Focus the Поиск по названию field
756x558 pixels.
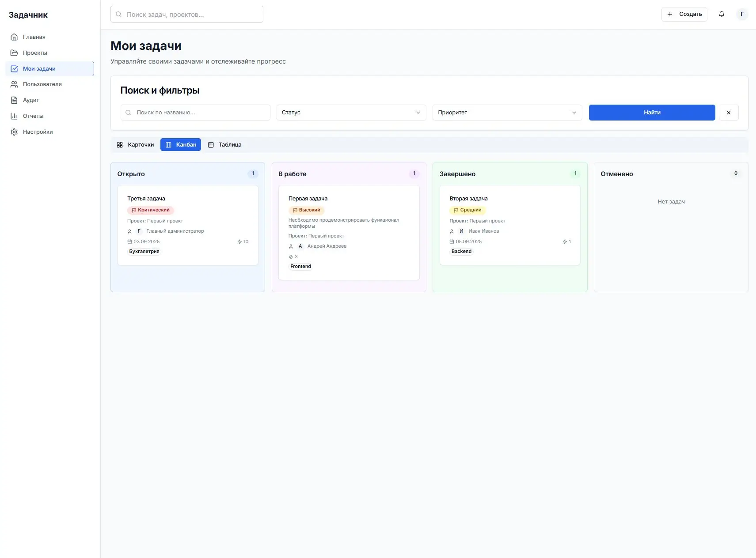pos(195,113)
